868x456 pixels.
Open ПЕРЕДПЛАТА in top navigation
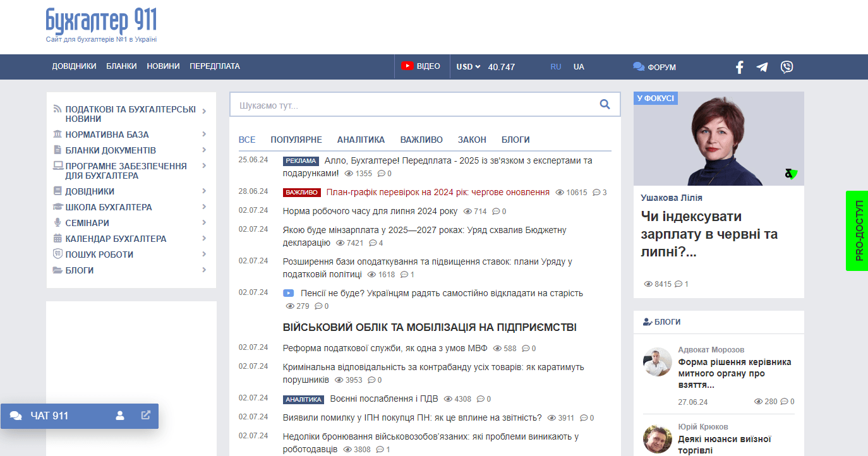[215, 66]
